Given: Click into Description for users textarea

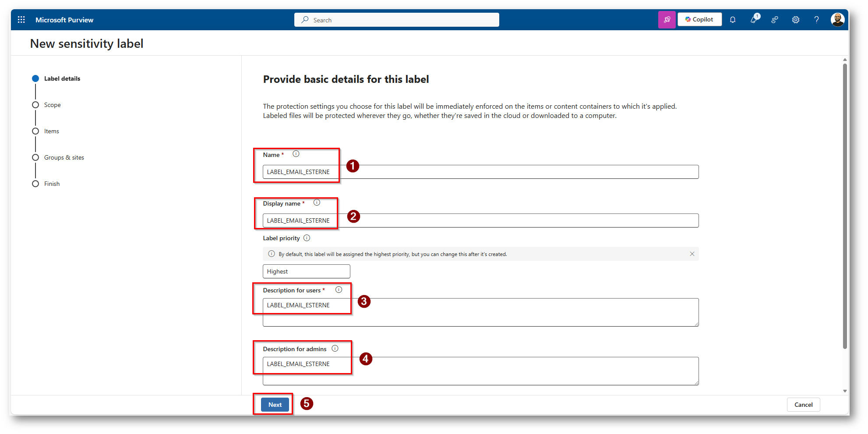Looking at the screenshot, I should [x=480, y=312].
